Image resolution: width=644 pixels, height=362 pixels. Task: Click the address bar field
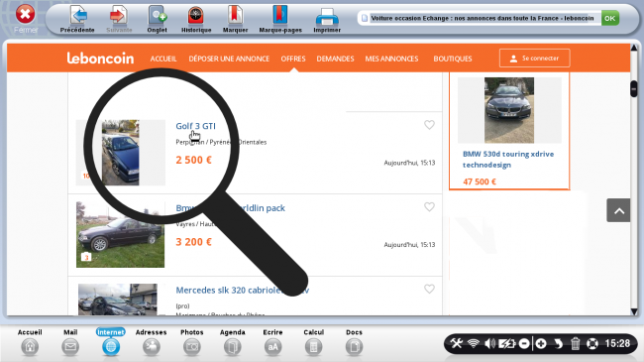tap(479, 18)
